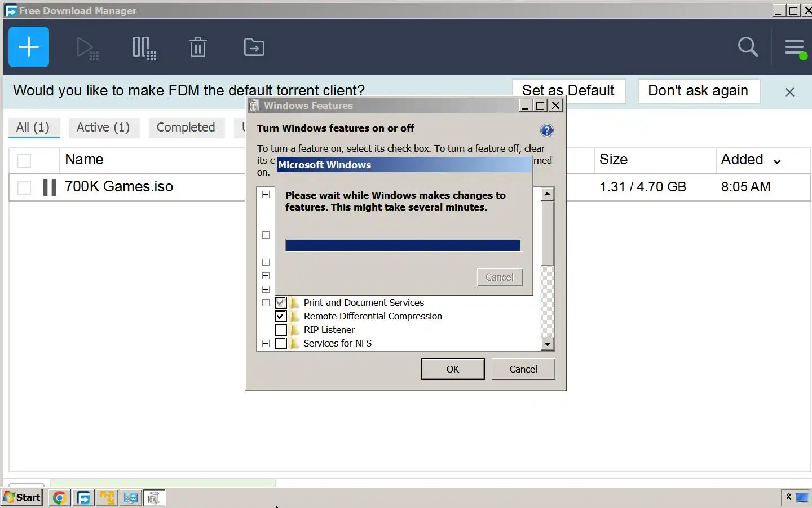Click folder icon of Remote Differential Compression
The width and height of the screenshot is (812, 508).
[294, 317]
